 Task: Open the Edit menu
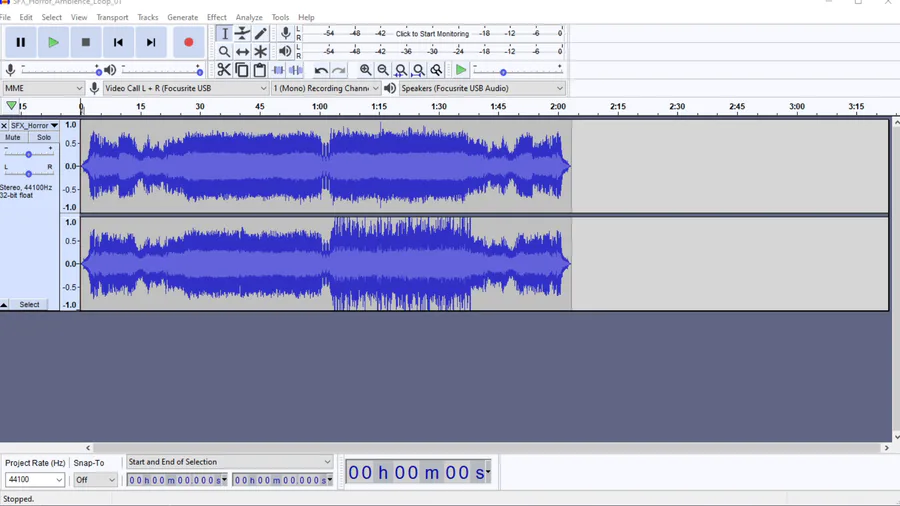point(26,17)
